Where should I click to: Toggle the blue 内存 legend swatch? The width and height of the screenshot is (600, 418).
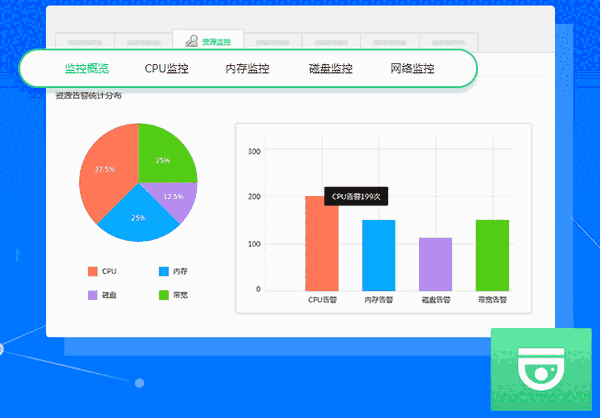point(164,271)
